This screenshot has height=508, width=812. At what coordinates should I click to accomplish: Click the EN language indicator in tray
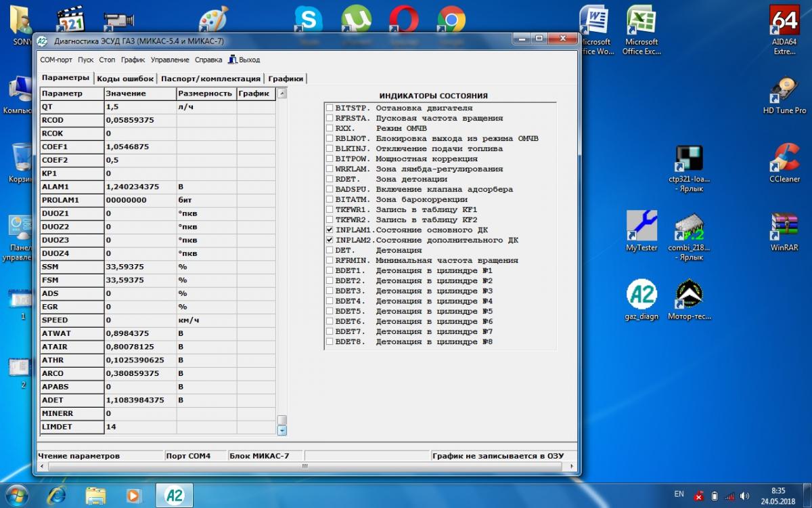[679, 494]
